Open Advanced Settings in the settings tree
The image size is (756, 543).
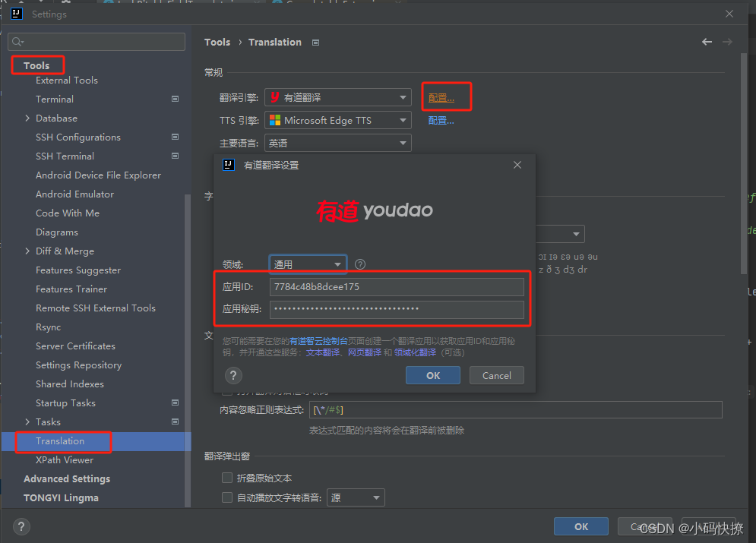pyautogui.click(x=67, y=478)
